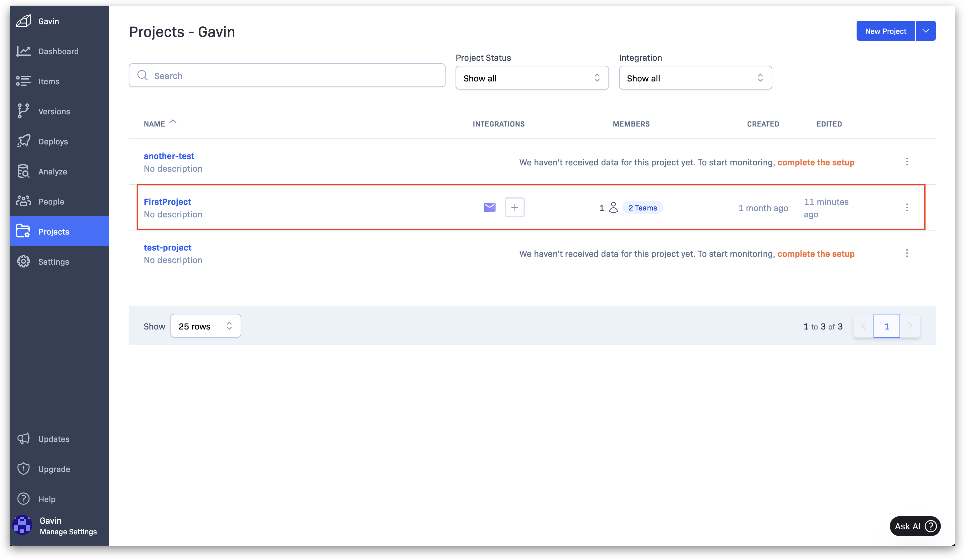Go to Dashboard in sidebar
Screen dimensions: 965x560
click(58, 51)
